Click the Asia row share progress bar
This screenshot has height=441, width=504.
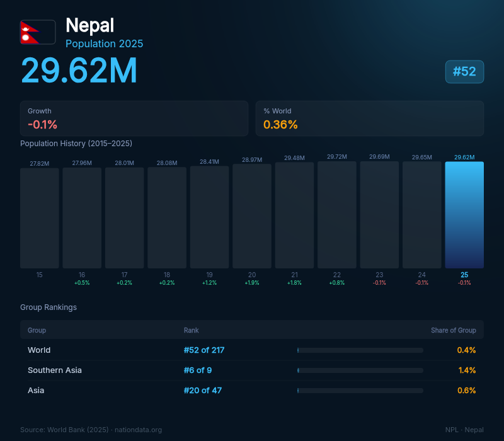[x=360, y=391]
